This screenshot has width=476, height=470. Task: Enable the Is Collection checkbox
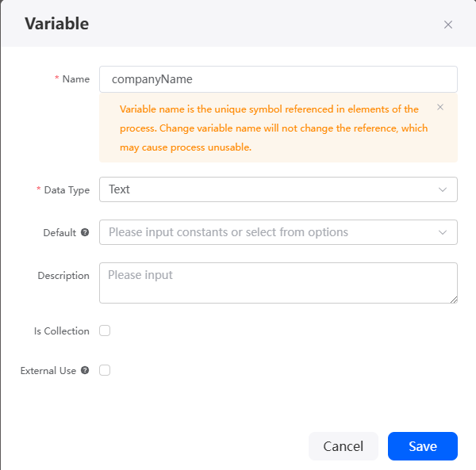click(105, 331)
